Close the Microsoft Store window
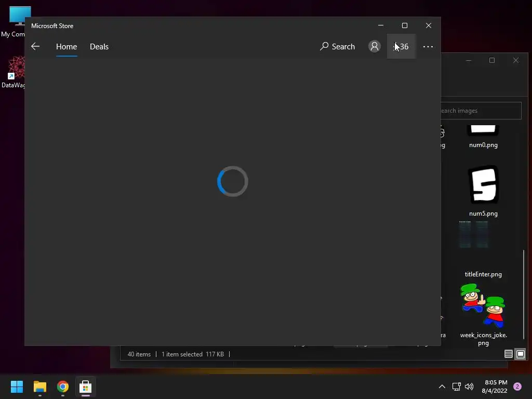This screenshot has height=399, width=532. [x=429, y=25]
